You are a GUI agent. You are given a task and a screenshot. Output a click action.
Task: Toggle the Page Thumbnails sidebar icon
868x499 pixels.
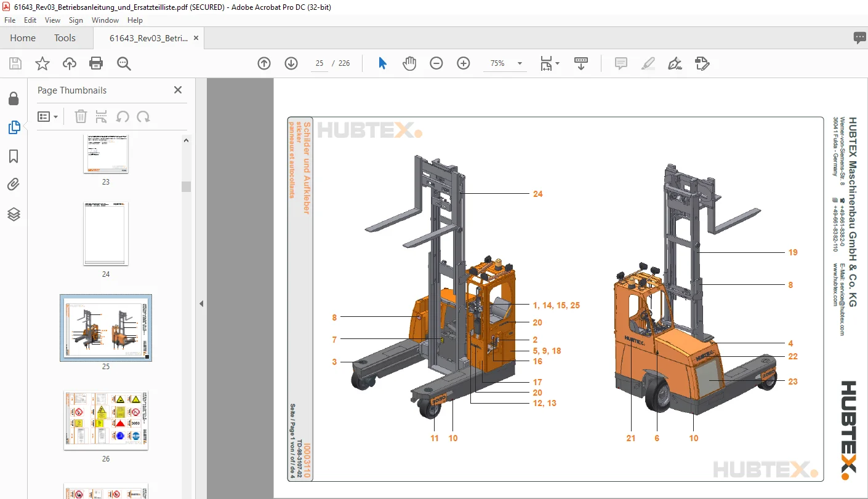(x=14, y=127)
